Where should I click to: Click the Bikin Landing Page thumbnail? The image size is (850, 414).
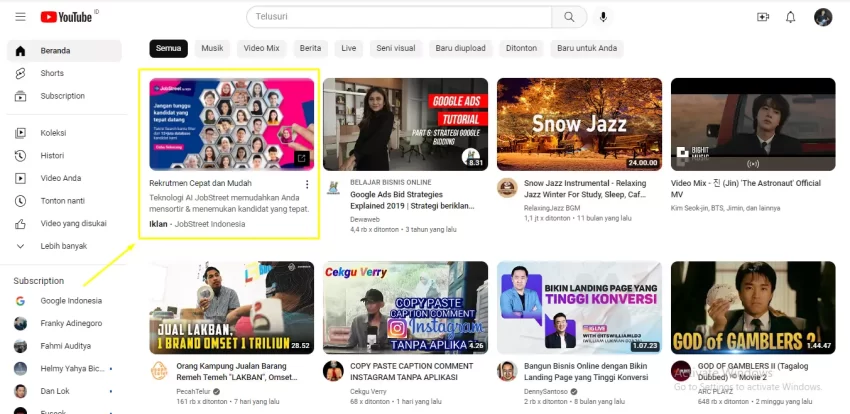tap(579, 308)
